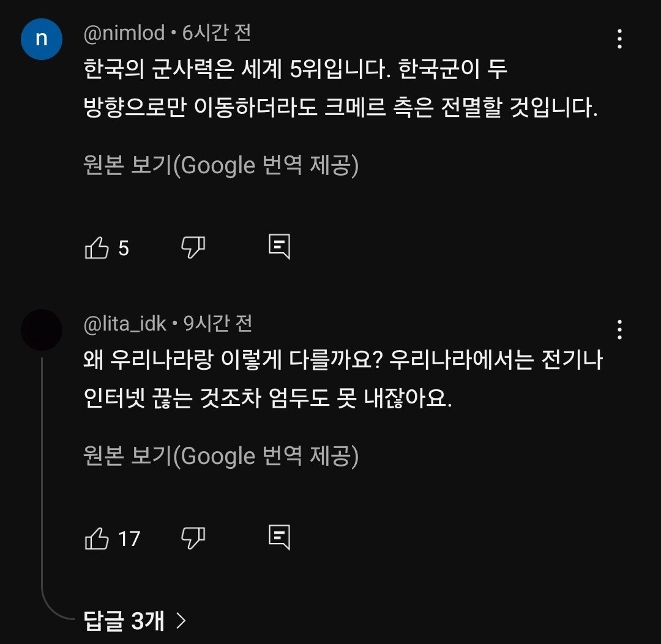Dislike the comment by @nimlod
This screenshot has width=661, height=644.
tap(193, 247)
